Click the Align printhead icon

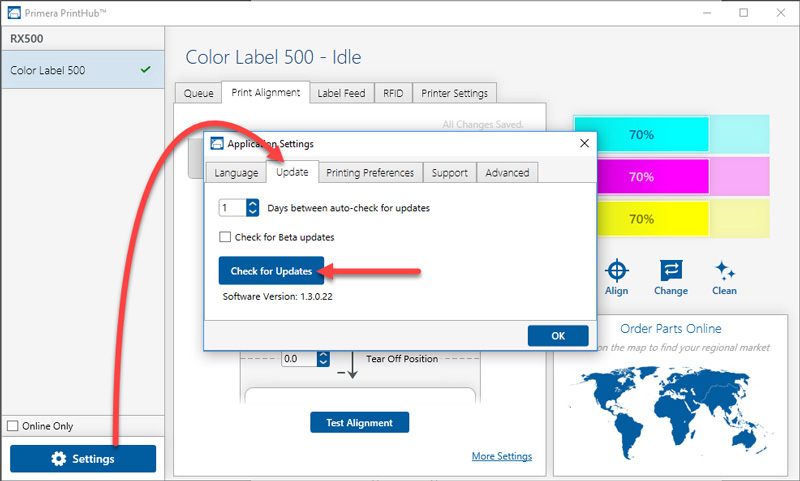(617, 270)
